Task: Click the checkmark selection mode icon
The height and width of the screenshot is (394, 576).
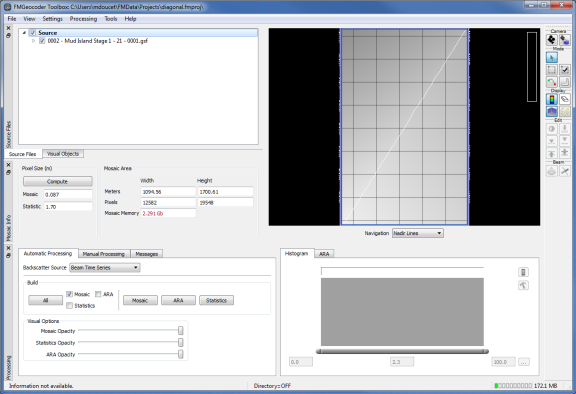Action: tap(564, 70)
